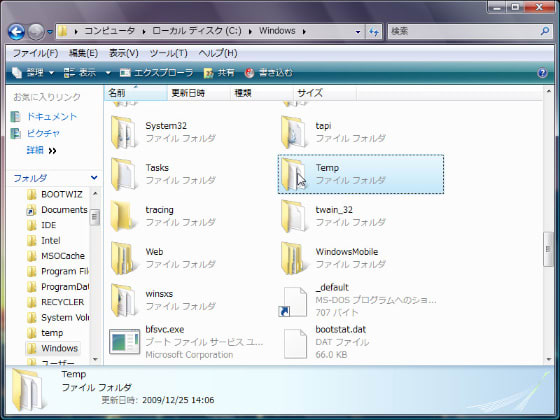560x420 pixels.
Task: Click the Tasks folder icon
Action: click(x=123, y=174)
